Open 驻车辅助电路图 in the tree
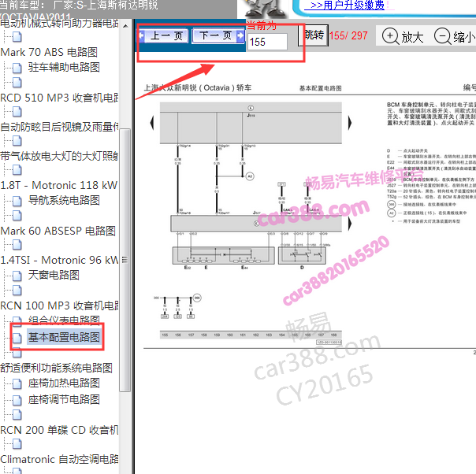 (64, 67)
